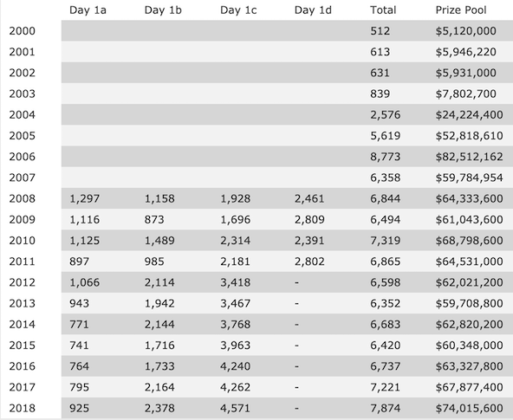Click the Day 1c column header
The image size is (513, 420).
pyautogui.click(x=238, y=10)
